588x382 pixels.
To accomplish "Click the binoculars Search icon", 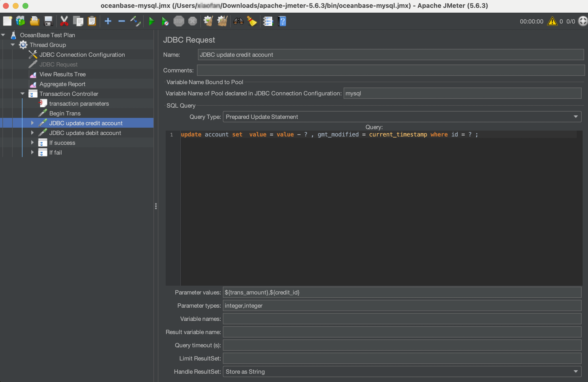I will tap(239, 21).
